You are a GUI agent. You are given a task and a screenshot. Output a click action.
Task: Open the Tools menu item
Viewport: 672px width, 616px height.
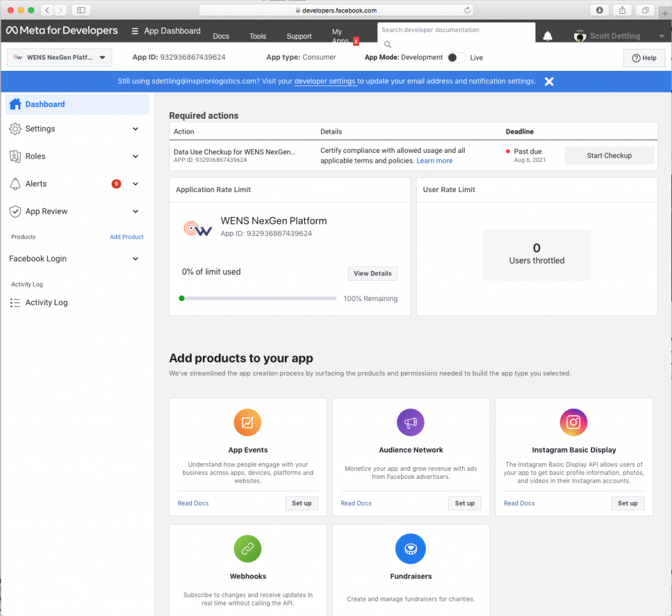pos(258,36)
